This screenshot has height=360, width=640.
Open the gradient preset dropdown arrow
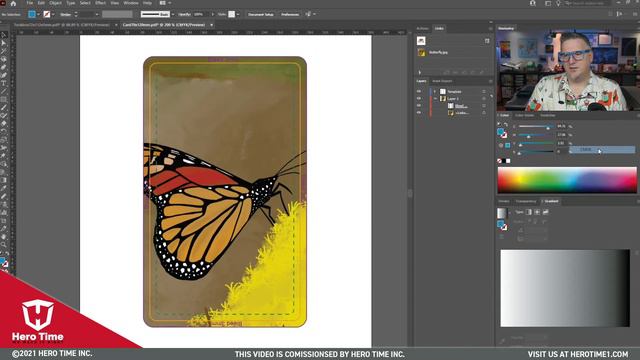(509, 213)
